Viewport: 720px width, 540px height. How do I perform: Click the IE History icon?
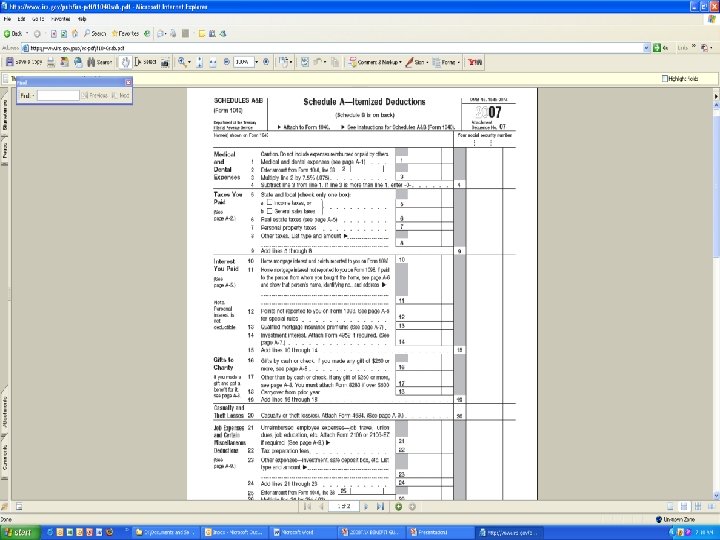147,34
